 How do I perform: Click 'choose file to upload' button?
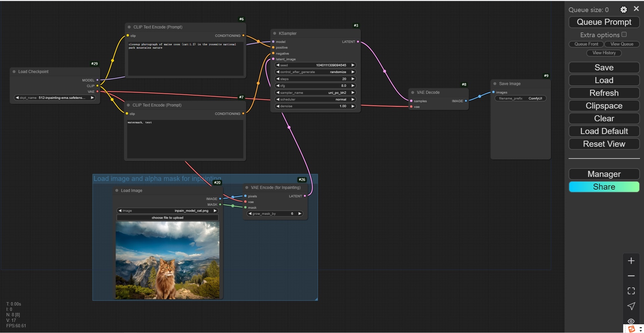(168, 218)
